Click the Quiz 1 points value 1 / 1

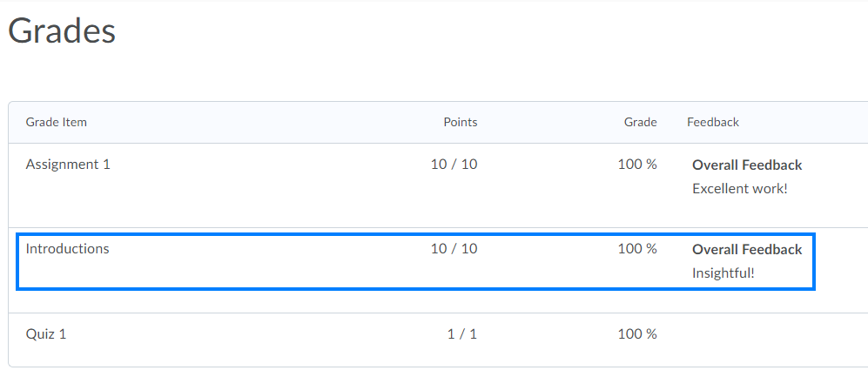[x=461, y=333]
